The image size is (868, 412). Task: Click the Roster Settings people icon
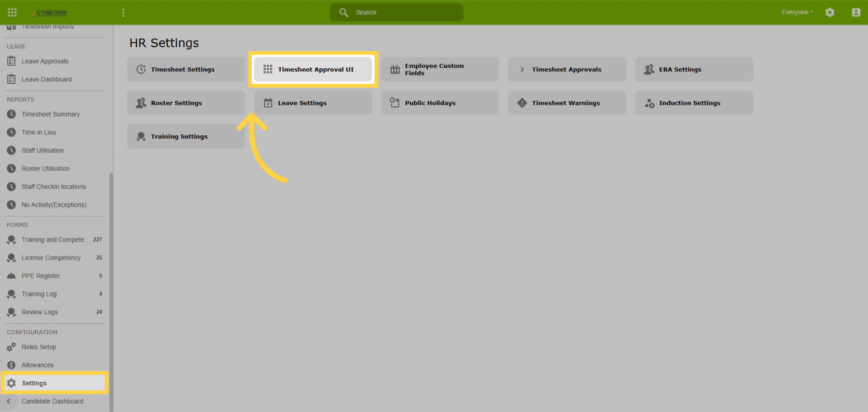(141, 103)
